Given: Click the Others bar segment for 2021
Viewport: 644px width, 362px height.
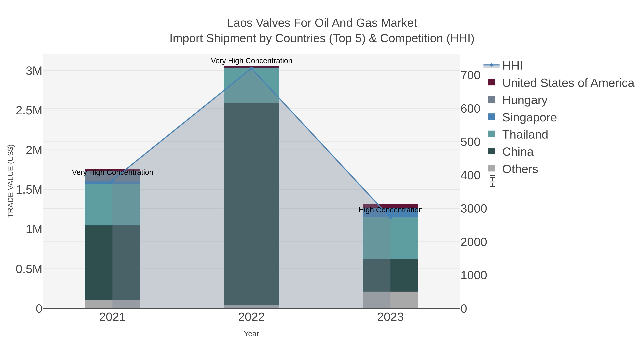Looking at the screenshot, I should coord(113,304).
